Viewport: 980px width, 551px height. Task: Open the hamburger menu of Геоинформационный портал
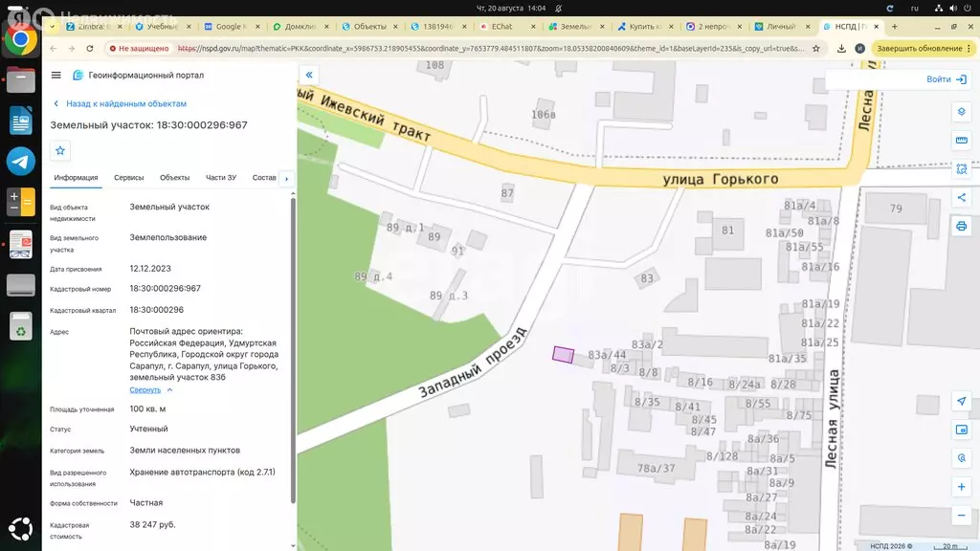click(x=56, y=75)
